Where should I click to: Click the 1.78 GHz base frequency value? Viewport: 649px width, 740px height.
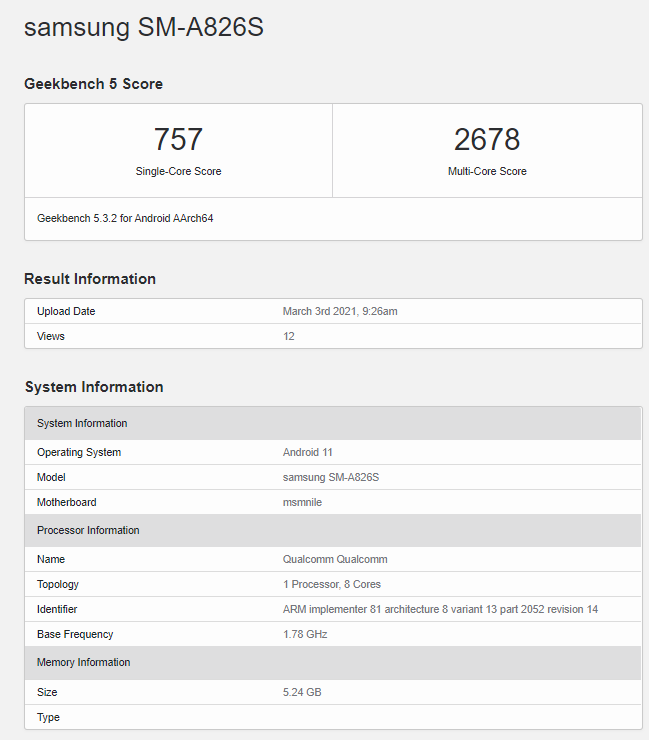tap(305, 634)
